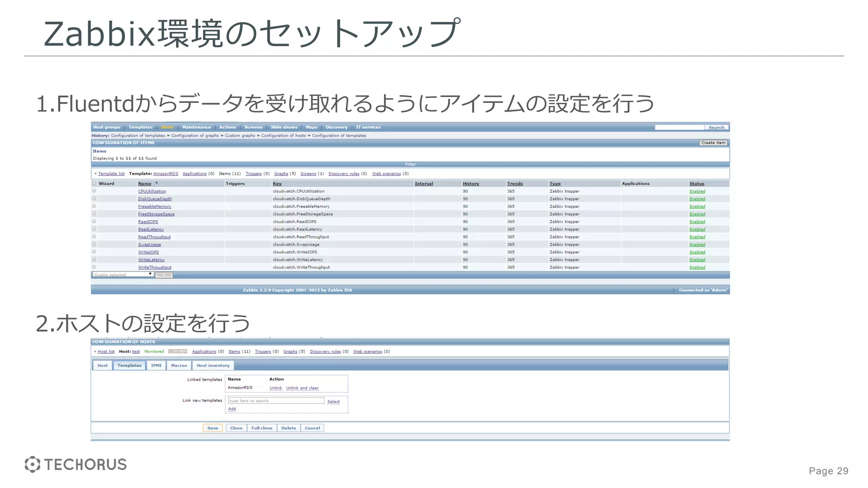Open the WriteIOPS item
The image size is (868, 488).
pyautogui.click(x=148, y=252)
